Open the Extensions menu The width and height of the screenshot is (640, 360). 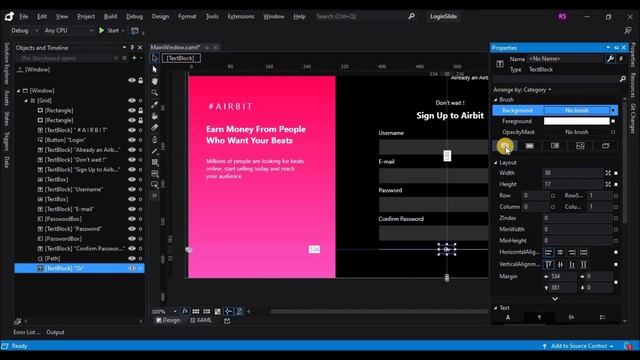241,16
